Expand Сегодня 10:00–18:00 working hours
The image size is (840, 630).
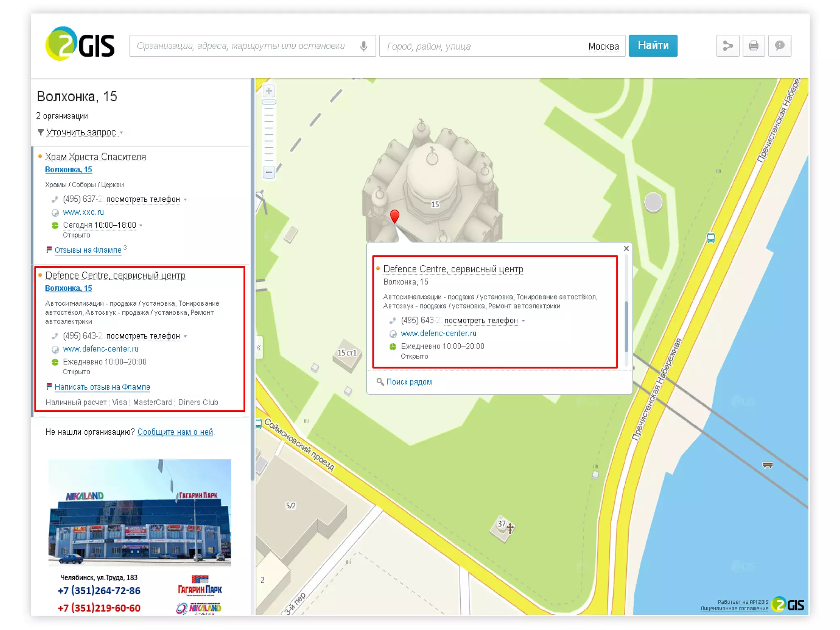(100, 225)
